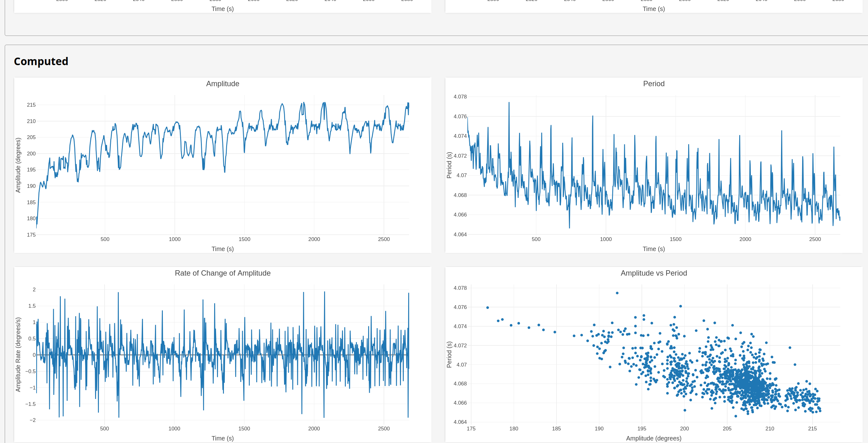Click Time (s) label under Period chart
Viewport: 868px width, 443px height.
click(x=653, y=249)
